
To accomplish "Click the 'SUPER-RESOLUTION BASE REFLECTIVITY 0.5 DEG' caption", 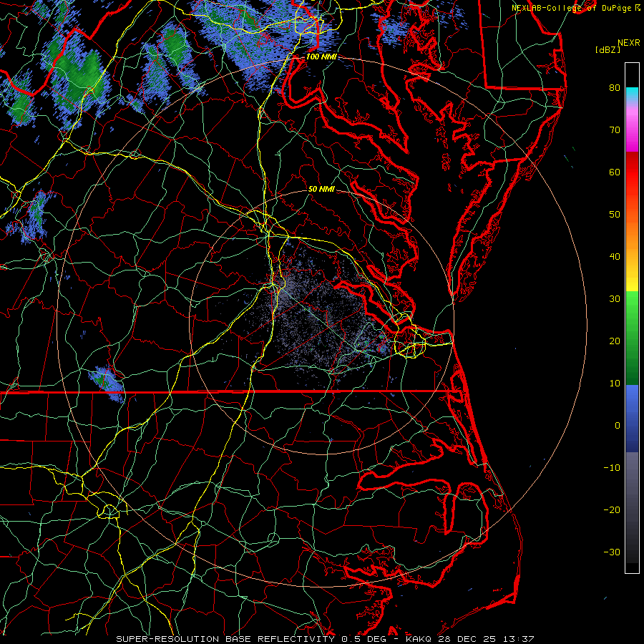I will point(251,639).
